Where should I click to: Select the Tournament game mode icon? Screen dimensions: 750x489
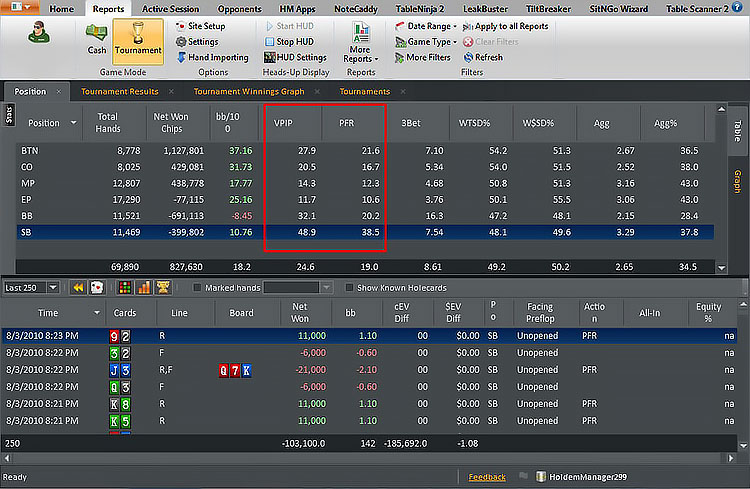point(138,40)
